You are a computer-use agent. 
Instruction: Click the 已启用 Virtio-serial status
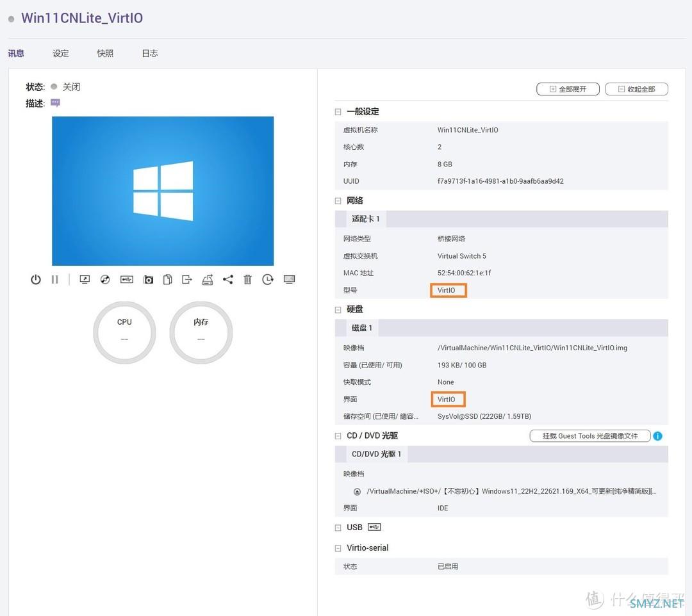coord(447,566)
